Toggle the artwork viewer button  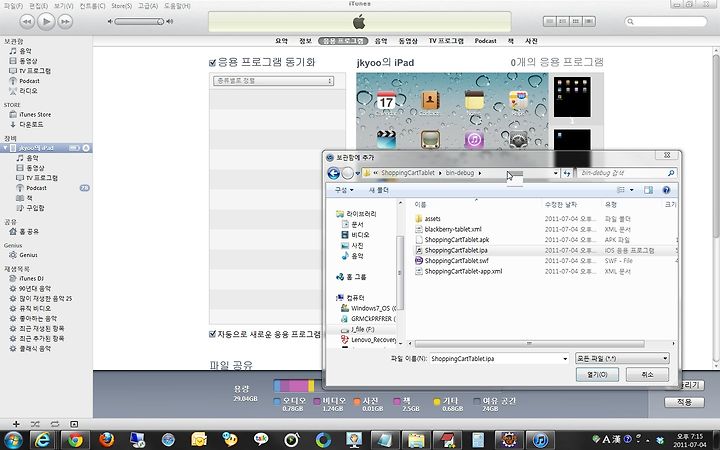(74, 424)
